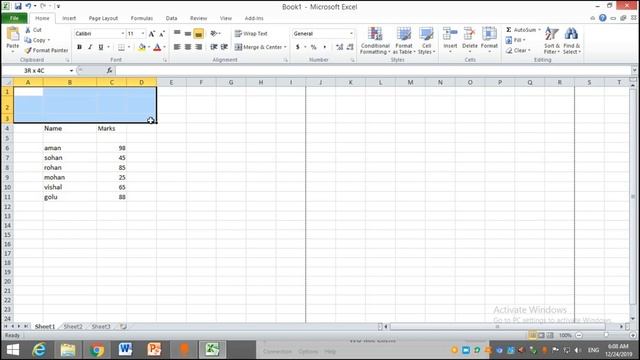640x360 pixels.
Task: Click the Cut scissors icon
Action: coord(28,30)
